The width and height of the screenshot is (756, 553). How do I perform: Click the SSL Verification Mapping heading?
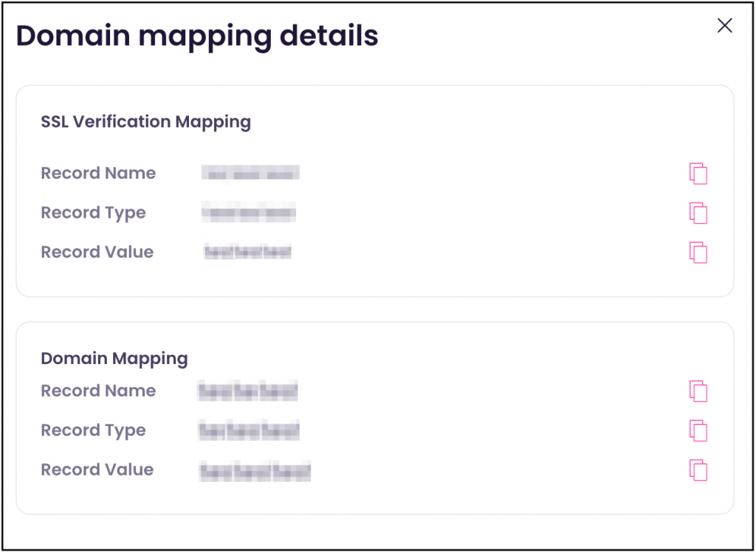click(145, 122)
